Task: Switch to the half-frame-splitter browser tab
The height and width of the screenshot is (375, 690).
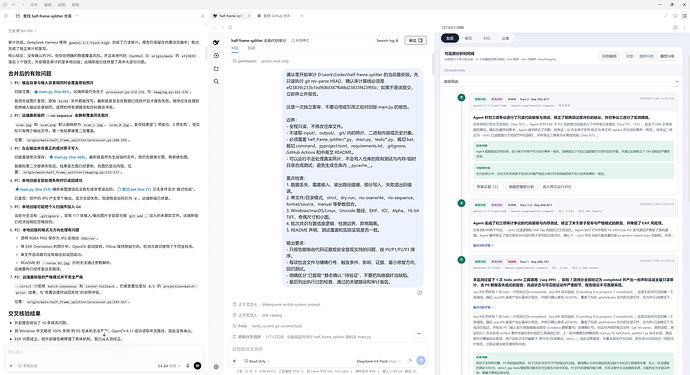Action: (x=231, y=16)
